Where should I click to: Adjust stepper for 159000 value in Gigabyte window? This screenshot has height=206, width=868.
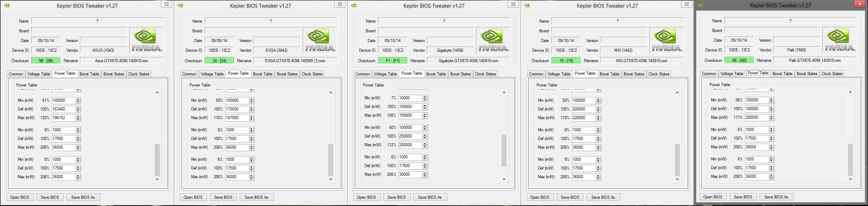[425, 115]
